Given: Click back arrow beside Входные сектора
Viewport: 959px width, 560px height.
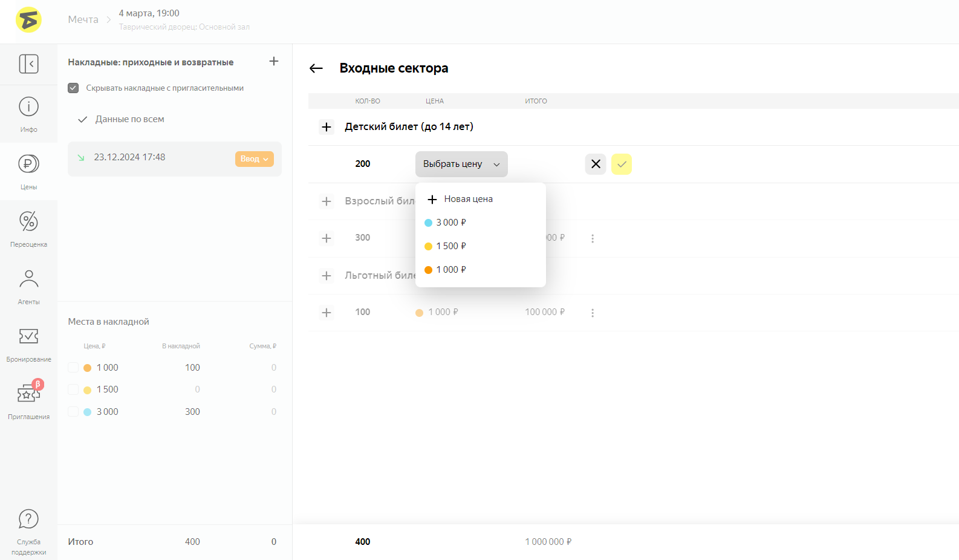Looking at the screenshot, I should click(x=316, y=68).
